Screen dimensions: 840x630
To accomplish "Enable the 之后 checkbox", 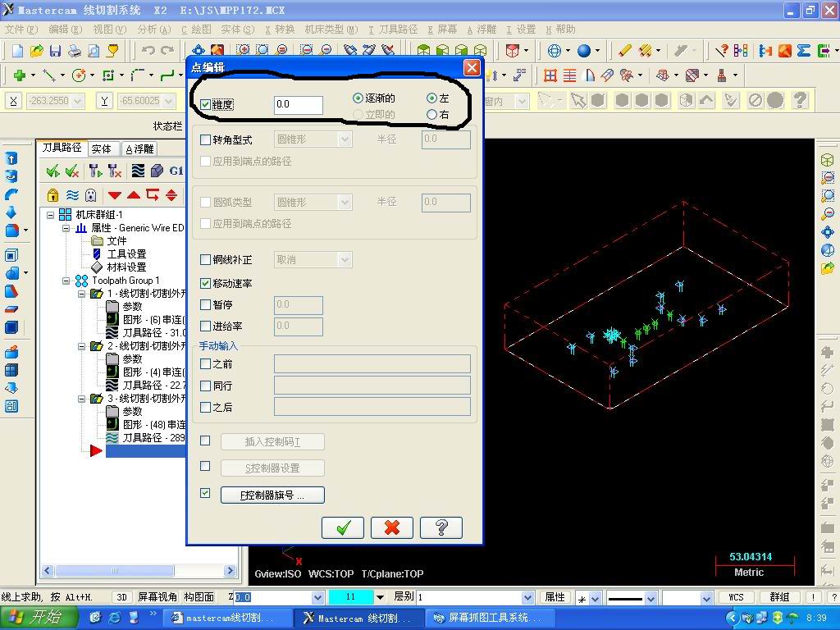I will click(x=205, y=407).
